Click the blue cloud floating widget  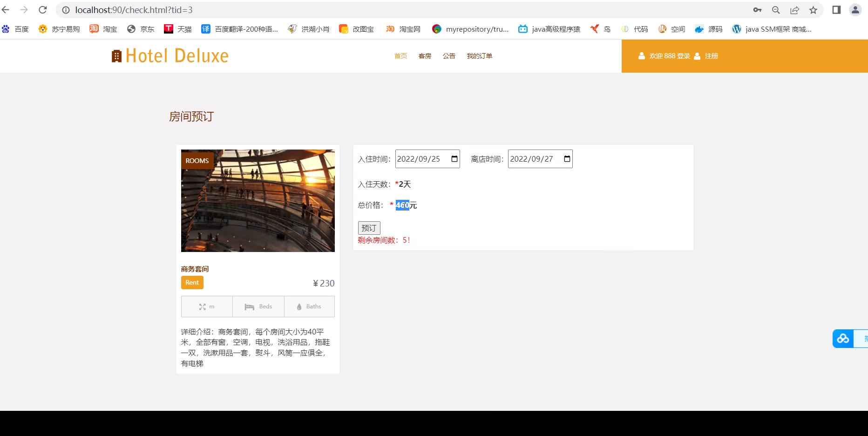click(843, 339)
